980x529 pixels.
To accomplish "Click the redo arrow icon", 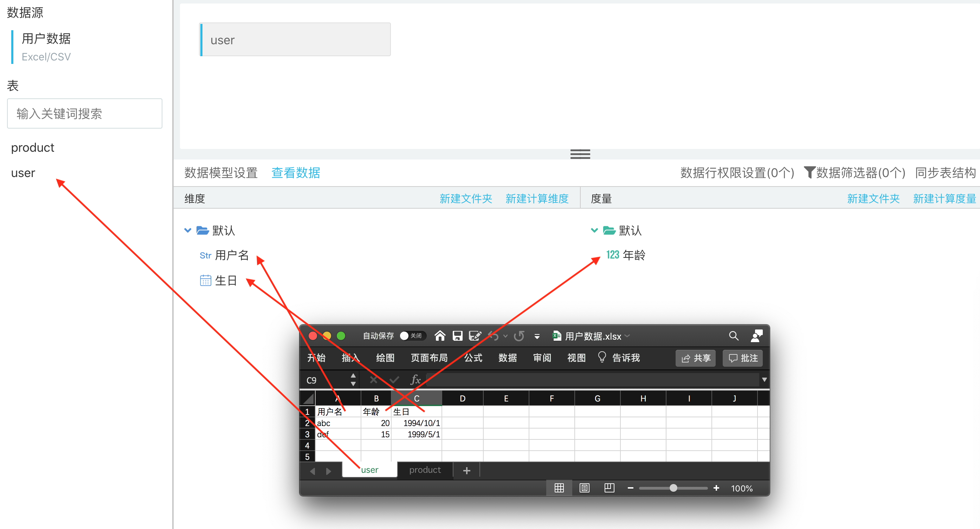I will [x=519, y=336].
